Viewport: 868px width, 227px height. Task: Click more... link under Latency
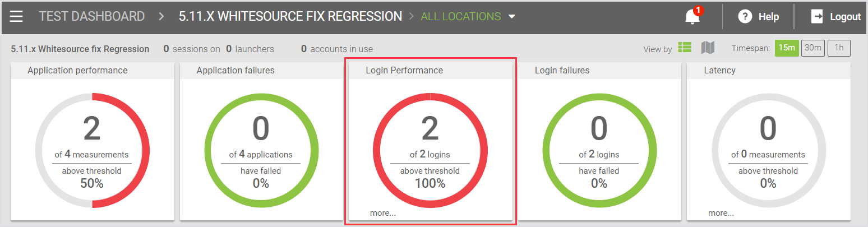(x=721, y=213)
